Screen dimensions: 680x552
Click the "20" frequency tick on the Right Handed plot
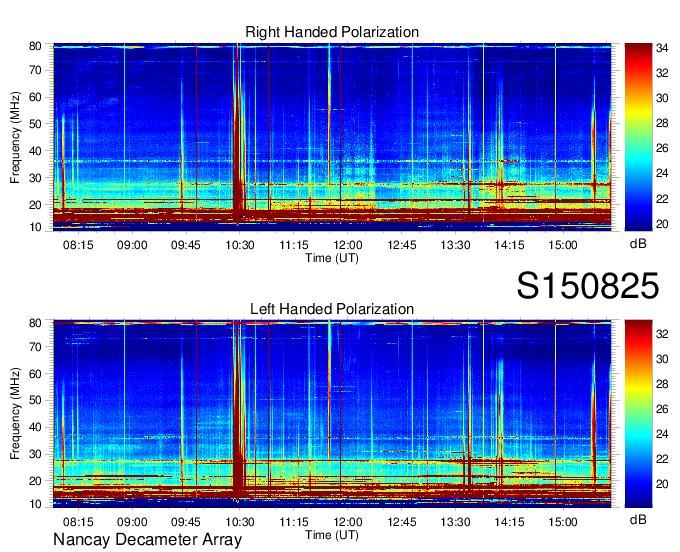click(x=35, y=205)
